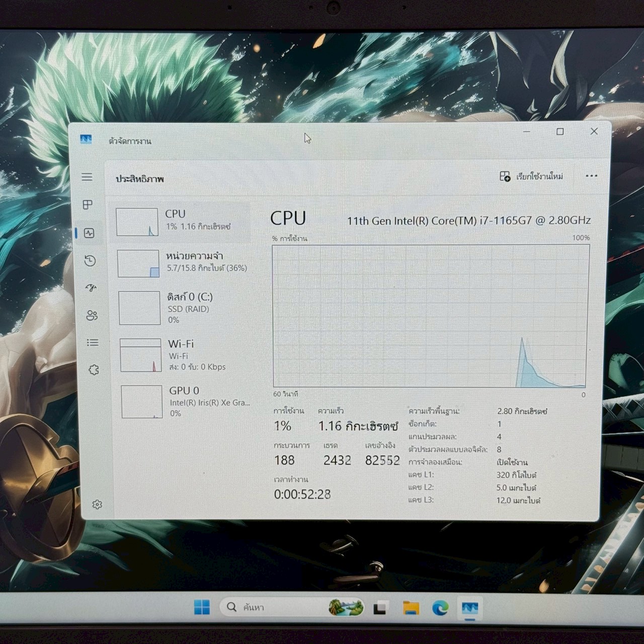
Task: Click the Disk 0 mini graph thumbnail
Action: click(139, 308)
